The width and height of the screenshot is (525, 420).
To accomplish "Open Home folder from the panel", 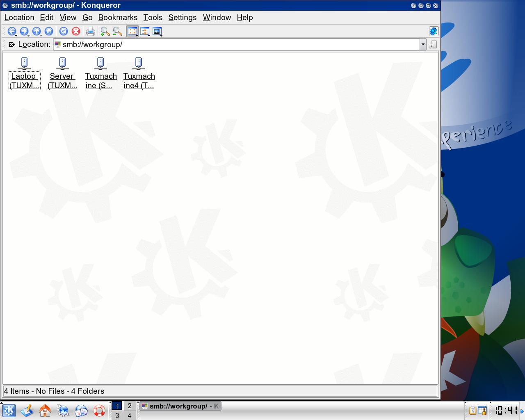I will click(x=45, y=410).
